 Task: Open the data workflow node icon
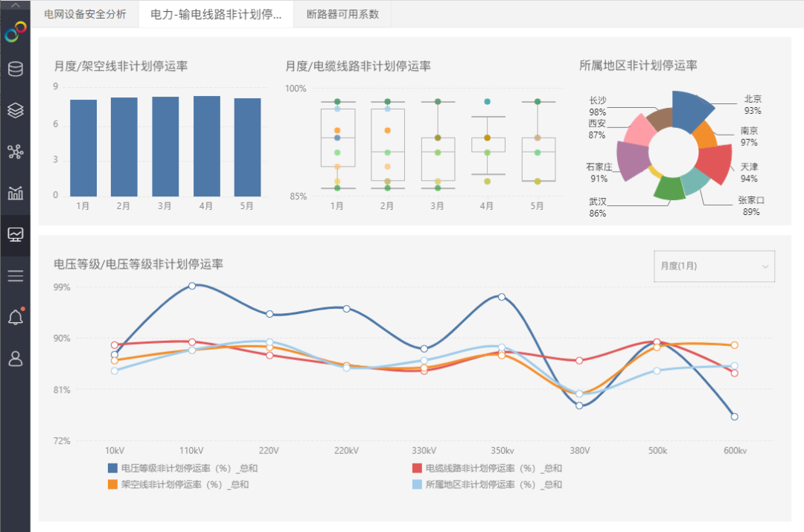pos(15,153)
